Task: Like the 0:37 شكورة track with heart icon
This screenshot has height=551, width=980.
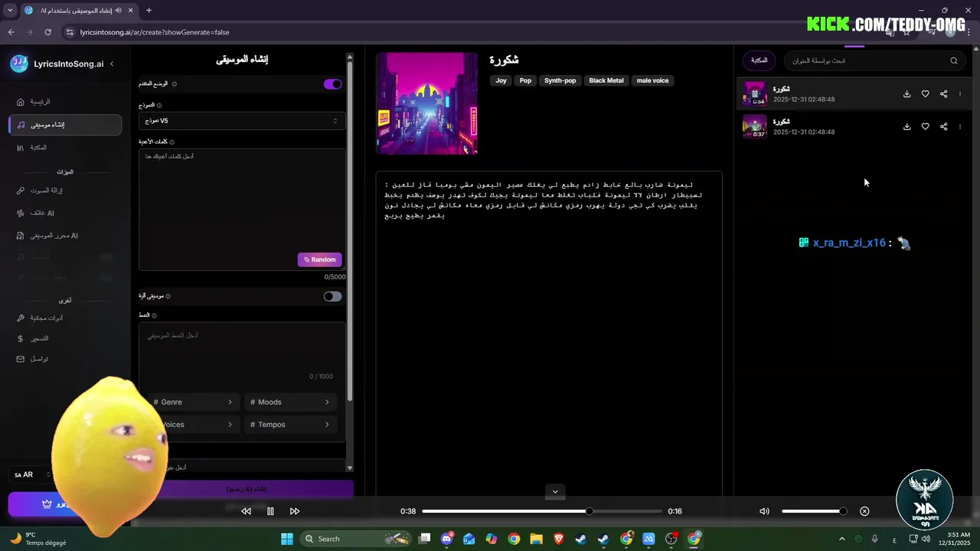Action: (x=925, y=127)
